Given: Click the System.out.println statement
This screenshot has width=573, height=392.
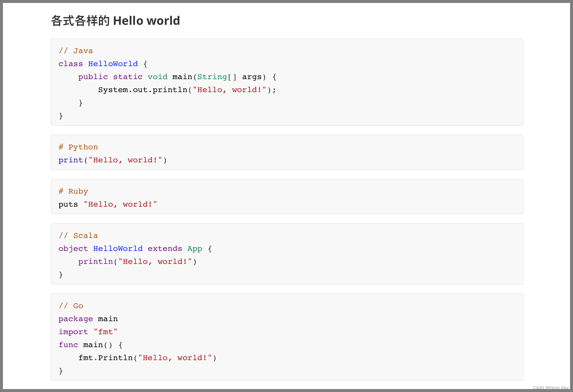Looking at the screenshot, I should click(187, 90).
